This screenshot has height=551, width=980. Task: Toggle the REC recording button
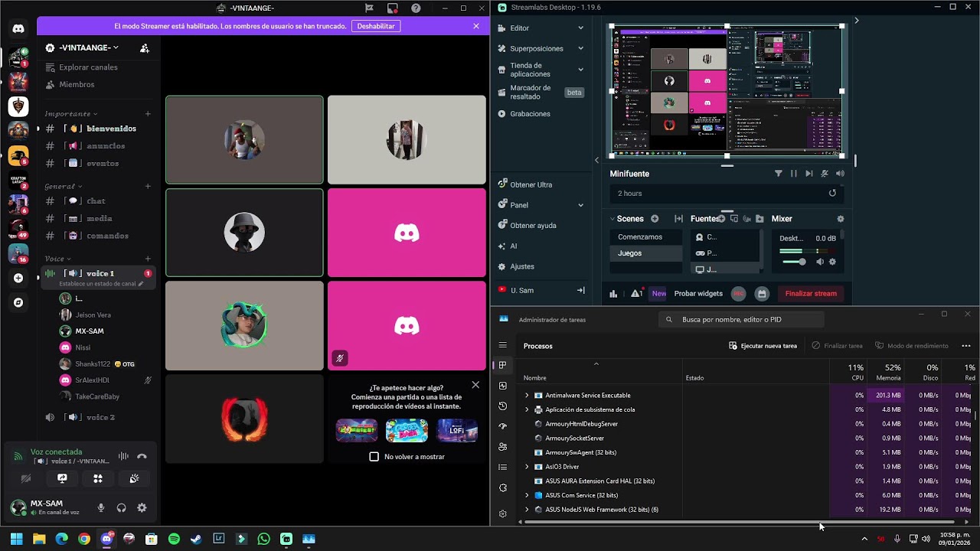[x=739, y=294]
